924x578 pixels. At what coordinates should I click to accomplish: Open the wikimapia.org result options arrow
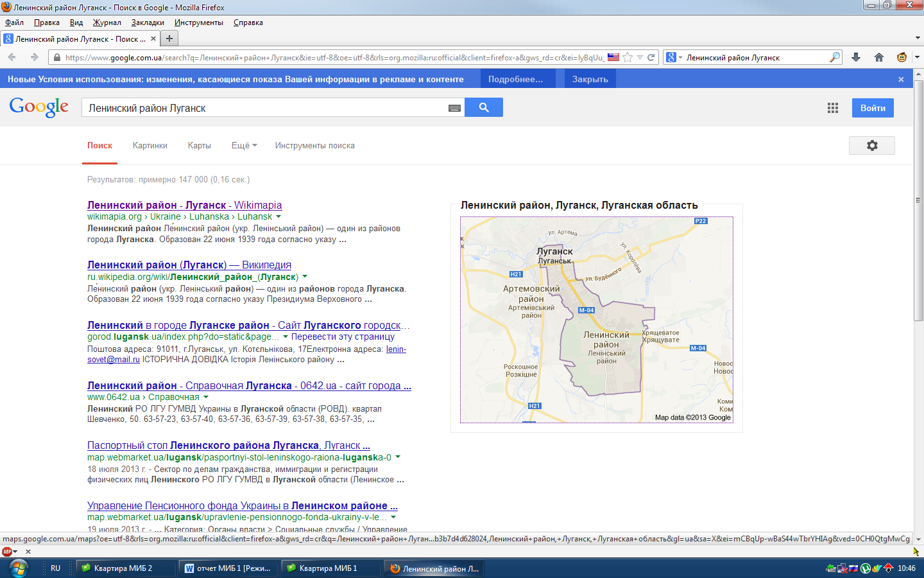(x=278, y=216)
